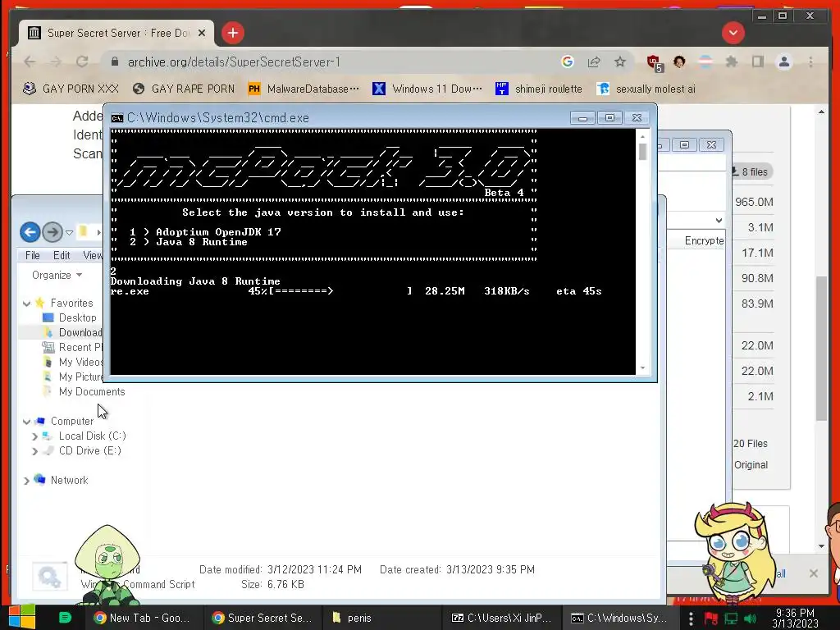
Task: Open MalwareDatabase bookmark
Action: point(304,89)
